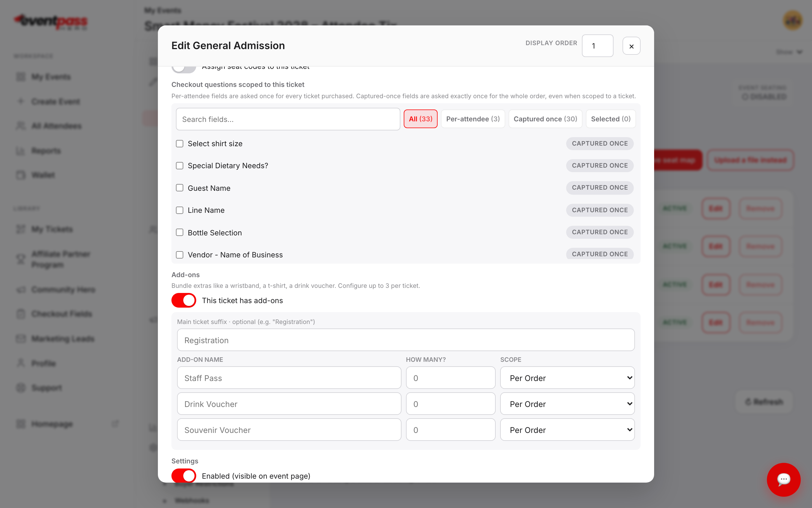Click the Create Event plus icon
This screenshot has height=508, width=812.
click(x=21, y=101)
